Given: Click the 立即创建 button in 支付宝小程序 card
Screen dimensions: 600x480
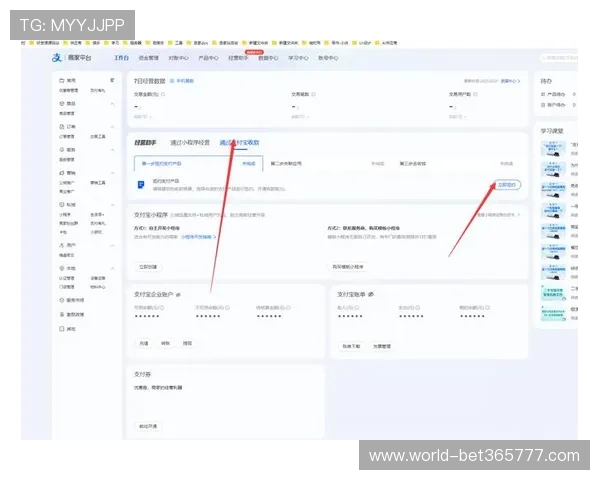Looking at the screenshot, I should pos(148,267).
